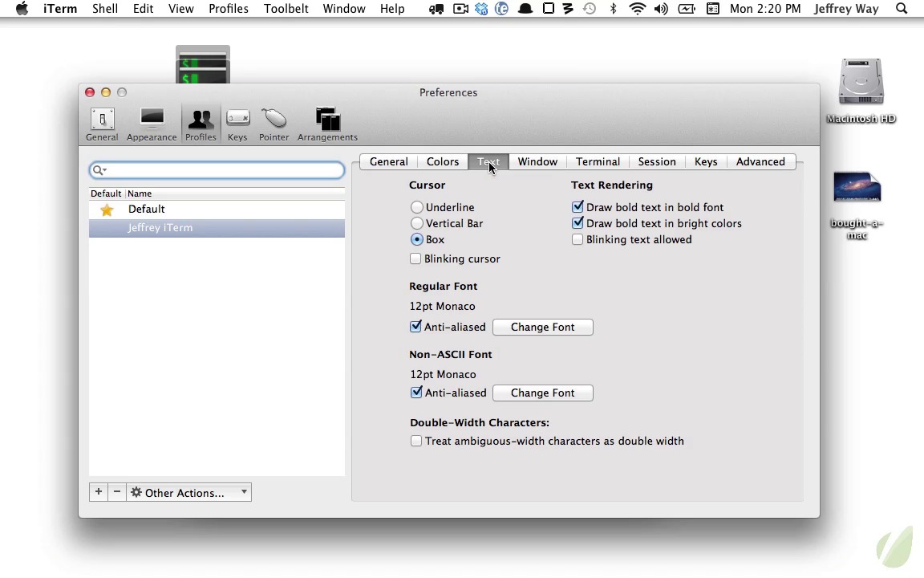Click the Jeffrey Way user name
The width and height of the screenshot is (924, 578).
[x=846, y=9]
